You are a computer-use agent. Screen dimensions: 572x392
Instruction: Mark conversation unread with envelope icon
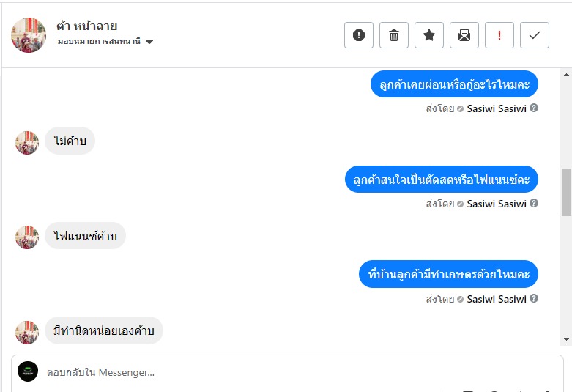464,35
